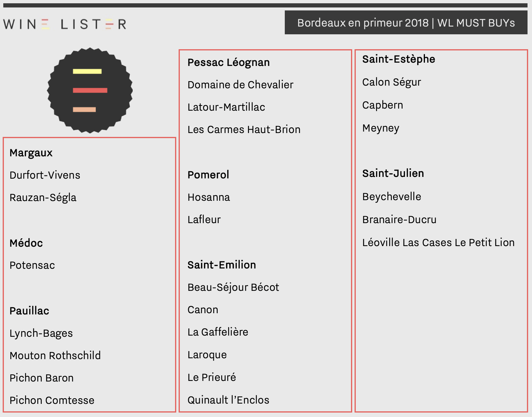532x417 pixels.
Task: Click the Wine Lister logo text
Action: pyautogui.click(x=65, y=24)
